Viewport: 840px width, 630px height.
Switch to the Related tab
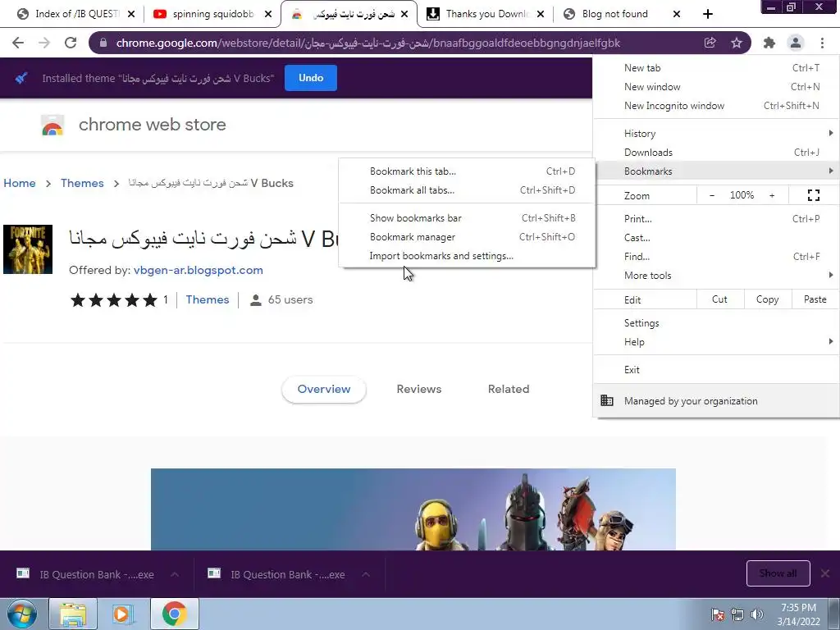[x=509, y=389]
